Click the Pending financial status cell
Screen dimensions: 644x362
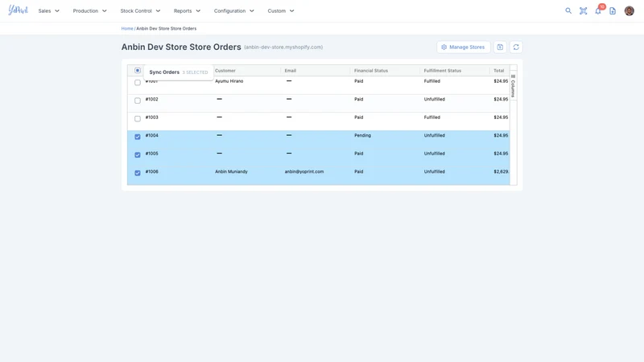[x=362, y=135]
